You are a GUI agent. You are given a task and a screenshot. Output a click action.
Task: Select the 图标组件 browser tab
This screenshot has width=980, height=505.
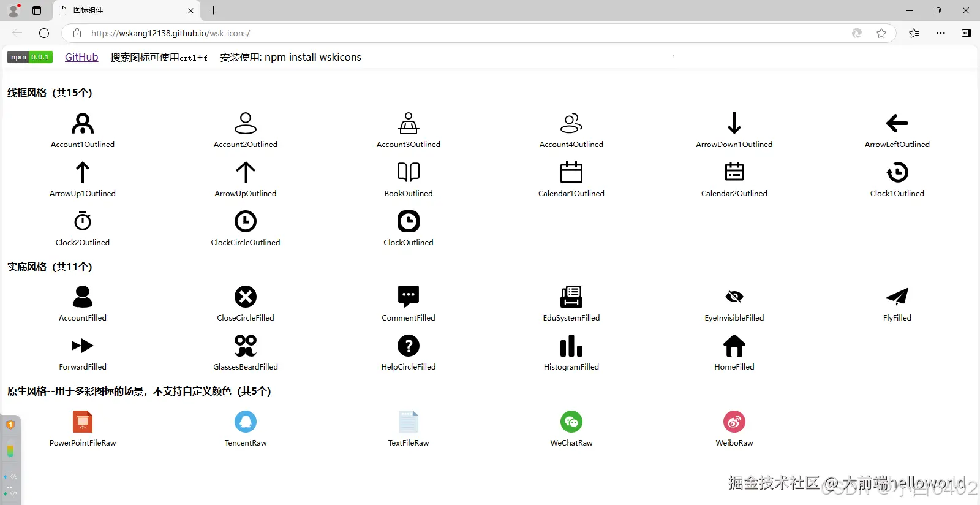[127, 10]
